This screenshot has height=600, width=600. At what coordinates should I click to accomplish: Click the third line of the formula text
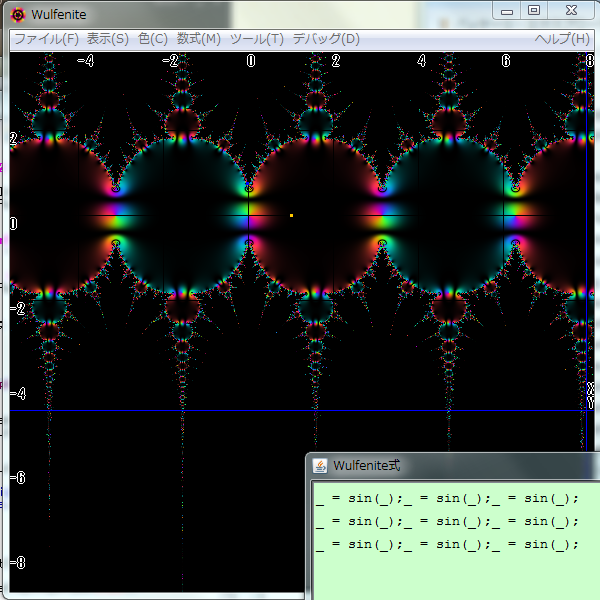coord(446,544)
